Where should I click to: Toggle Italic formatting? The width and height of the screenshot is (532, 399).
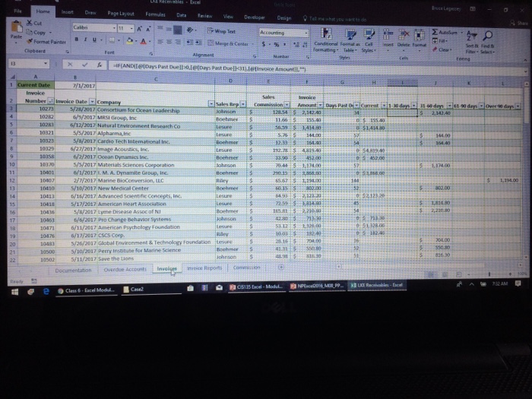point(85,40)
